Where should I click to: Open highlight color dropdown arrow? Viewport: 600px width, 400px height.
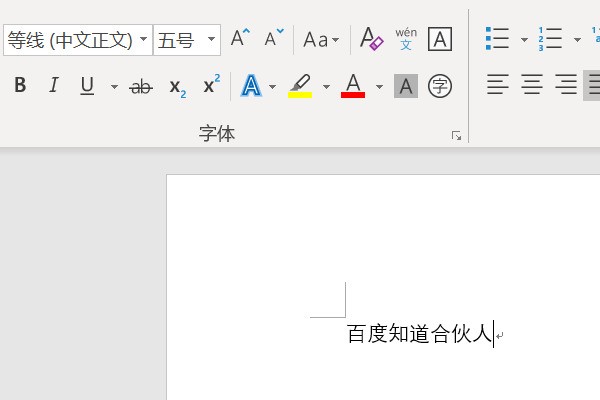pyautogui.click(x=326, y=87)
